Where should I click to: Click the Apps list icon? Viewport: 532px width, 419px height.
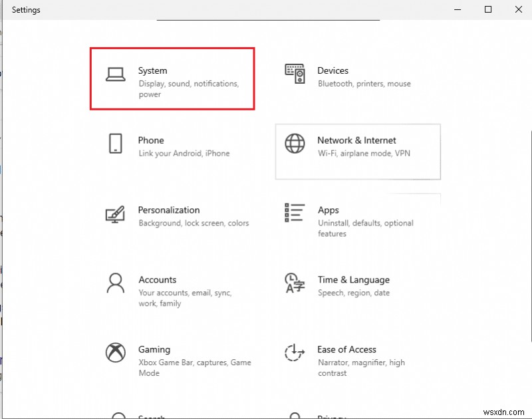tap(295, 213)
